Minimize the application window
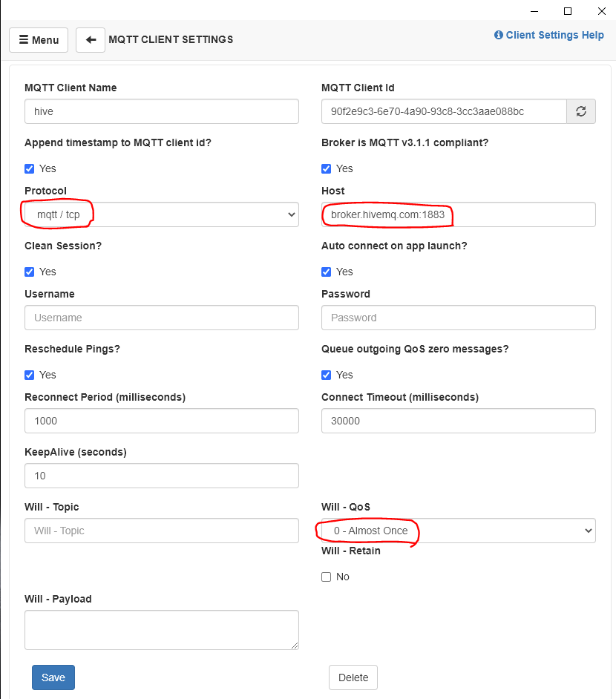 coord(534,11)
